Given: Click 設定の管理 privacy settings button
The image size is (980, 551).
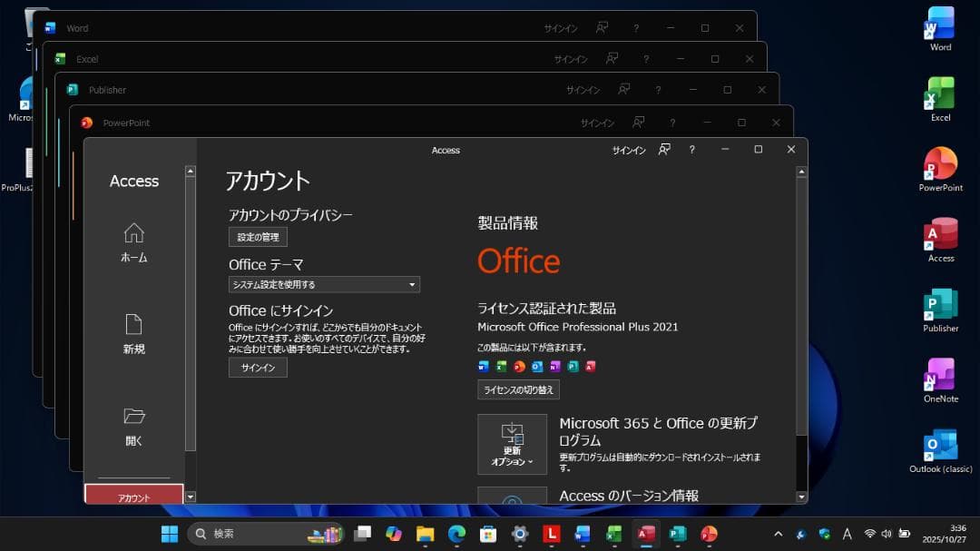Looking at the screenshot, I should tap(258, 237).
